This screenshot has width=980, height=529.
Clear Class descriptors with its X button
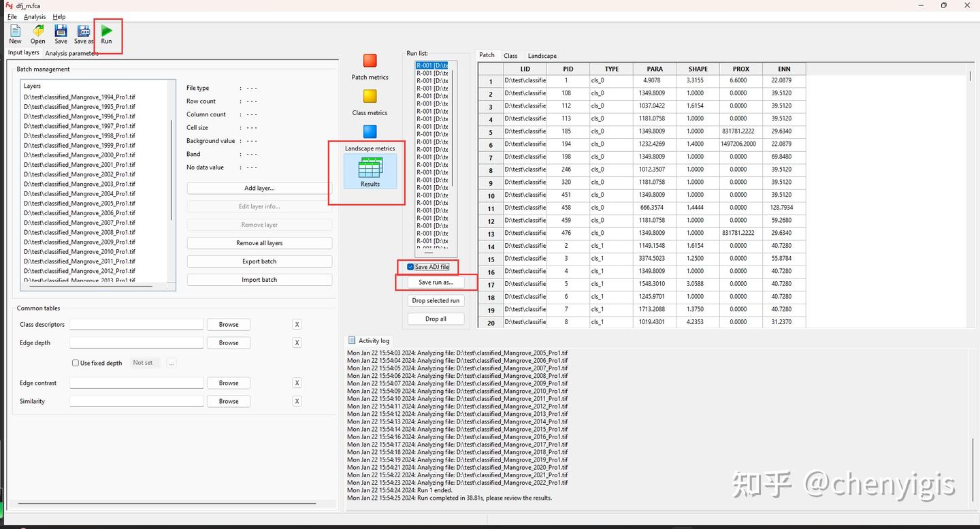click(x=297, y=325)
